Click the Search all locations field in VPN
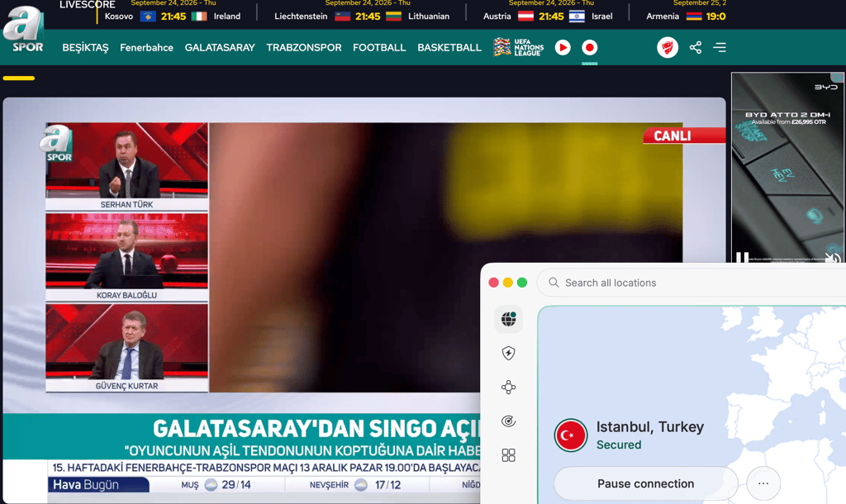Screen dimensions: 846x504 692,283
